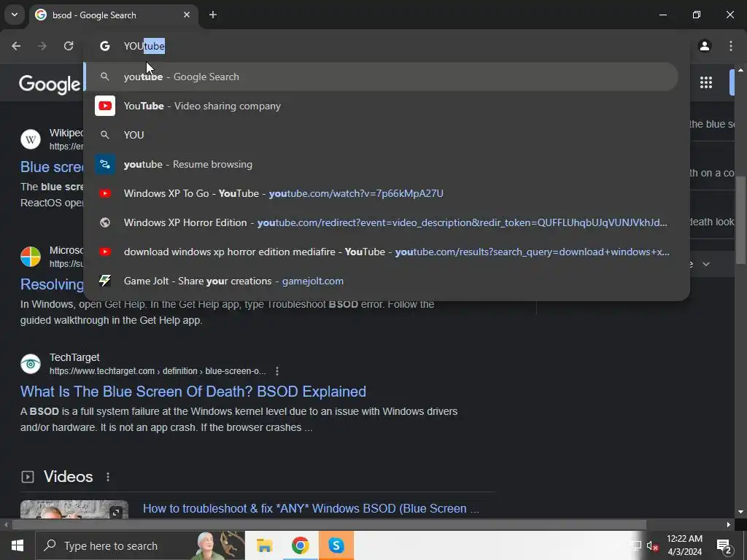Select 'youtube - Google Search' suggestion

pos(381,77)
